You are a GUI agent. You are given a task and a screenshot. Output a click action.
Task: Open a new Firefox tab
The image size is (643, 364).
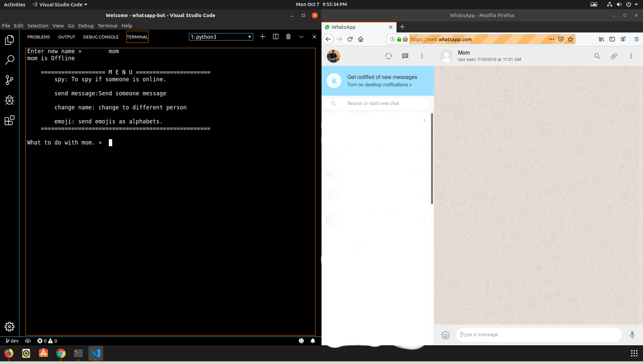pyautogui.click(x=402, y=27)
